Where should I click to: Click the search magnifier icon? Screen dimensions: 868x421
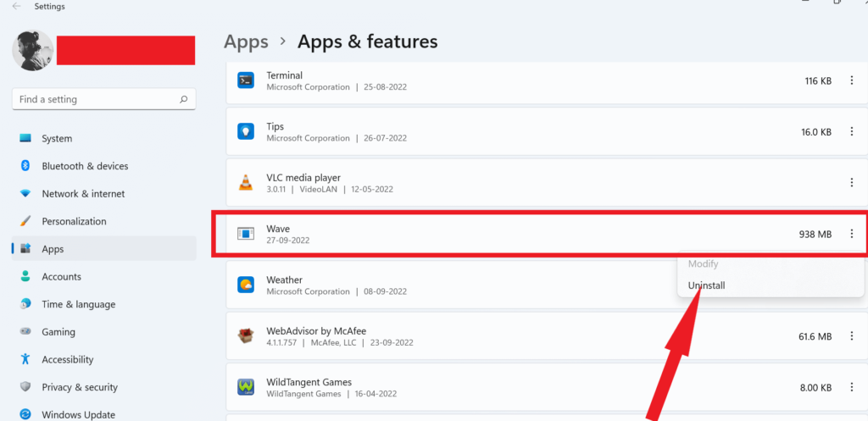pyautogui.click(x=183, y=100)
